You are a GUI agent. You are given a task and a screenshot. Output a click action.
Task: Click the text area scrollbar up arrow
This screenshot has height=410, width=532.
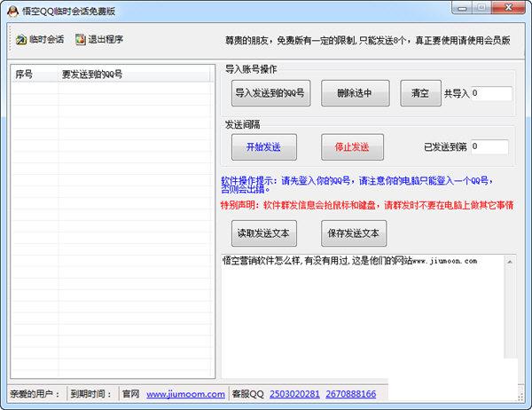coord(510,262)
